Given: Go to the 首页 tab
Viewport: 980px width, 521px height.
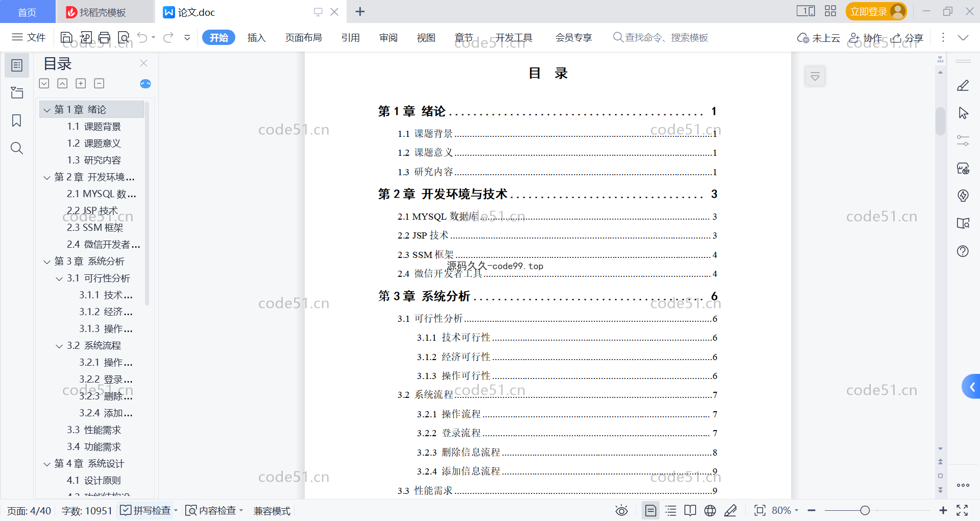Looking at the screenshot, I should tap(28, 12).
